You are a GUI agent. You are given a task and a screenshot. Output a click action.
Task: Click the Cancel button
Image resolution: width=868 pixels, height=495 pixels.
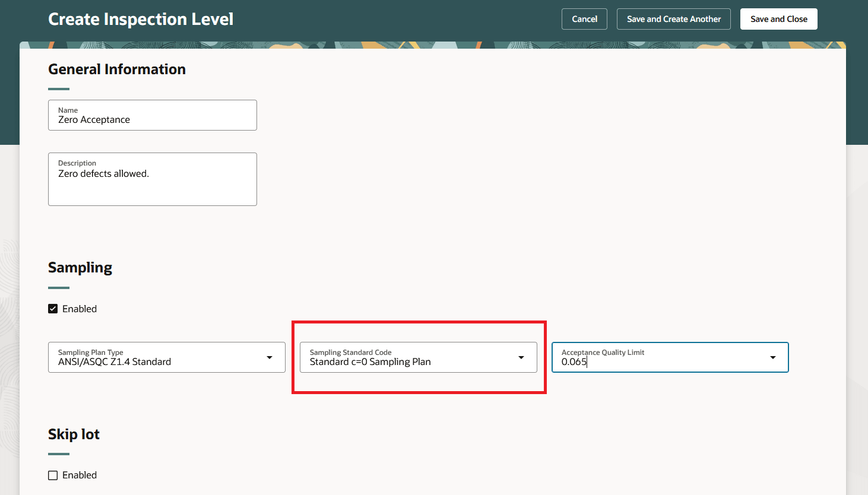coord(584,18)
